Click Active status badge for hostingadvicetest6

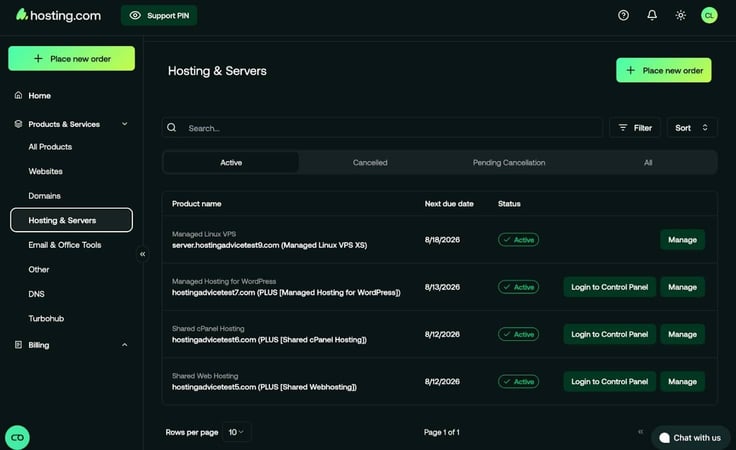click(x=518, y=335)
